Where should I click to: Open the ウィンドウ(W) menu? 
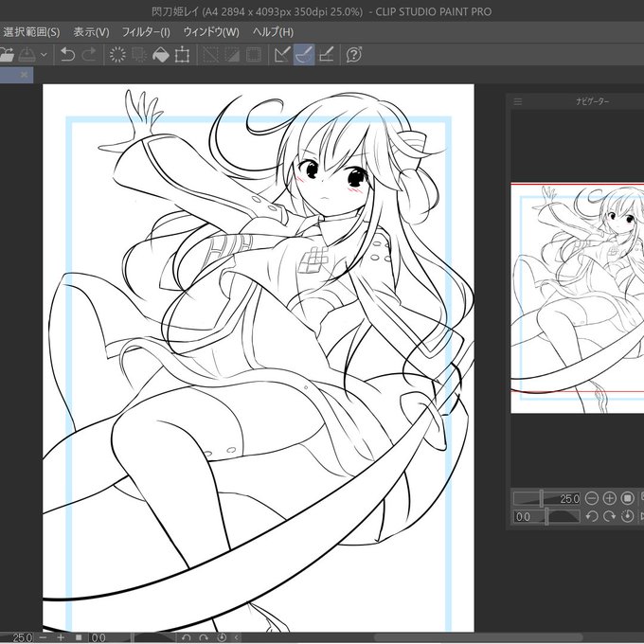coord(211,32)
